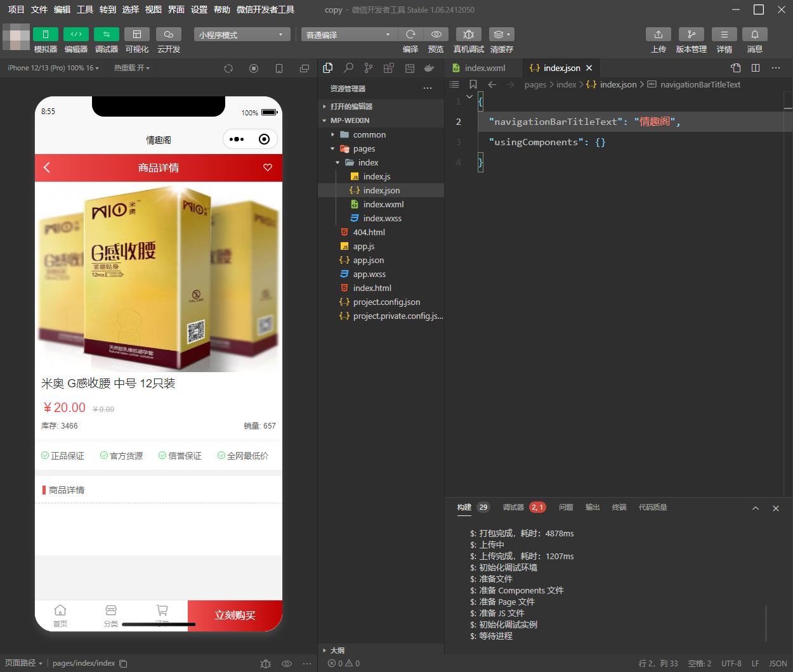The width and height of the screenshot is (793, 672).
Task: Open 版本管理 version control
Action: 691,34
